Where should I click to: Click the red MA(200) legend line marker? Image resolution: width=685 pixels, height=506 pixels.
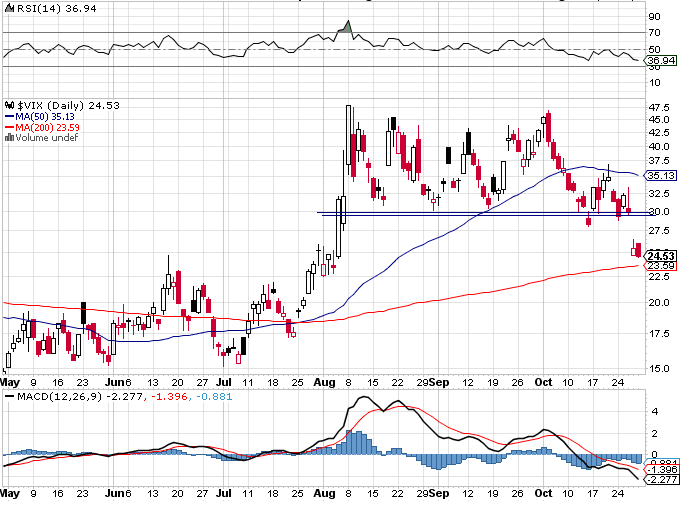point(9,128)
